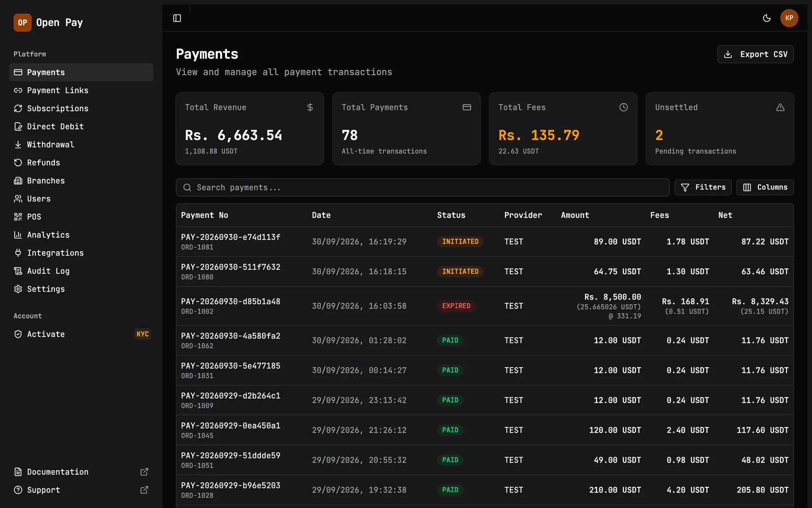
Task: Click the POS QR code icon
Action: 18,217
